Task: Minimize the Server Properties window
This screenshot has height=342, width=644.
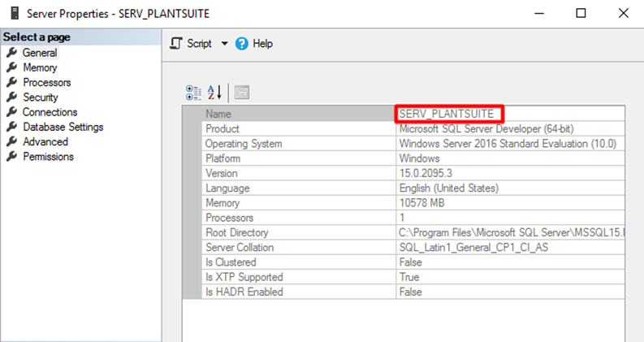Action: (539, 13)
